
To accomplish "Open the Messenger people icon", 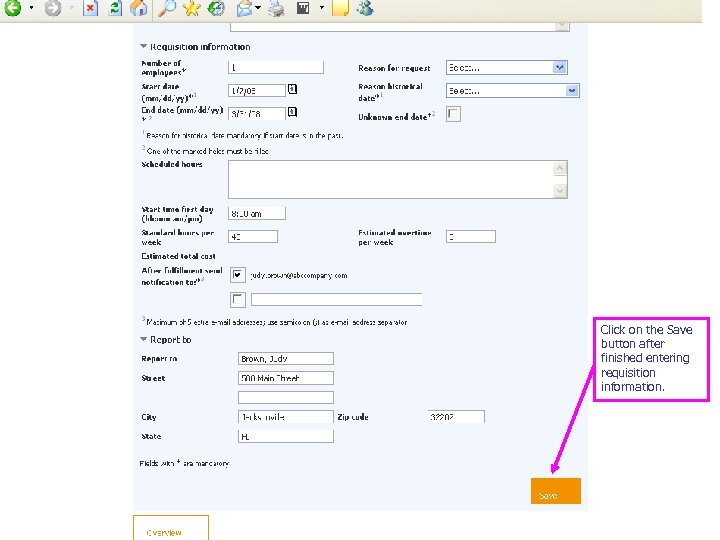I will coord(365,7).
